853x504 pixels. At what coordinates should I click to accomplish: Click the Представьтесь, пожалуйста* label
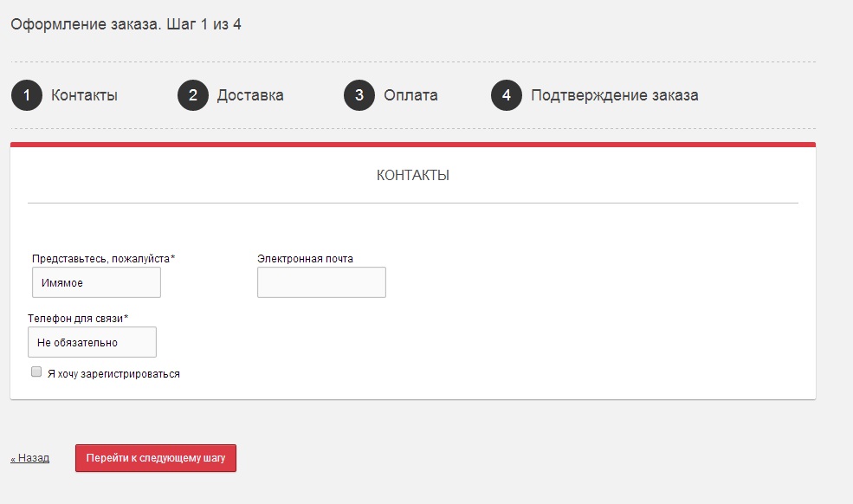pyautogui.click(x=103, y=259)
